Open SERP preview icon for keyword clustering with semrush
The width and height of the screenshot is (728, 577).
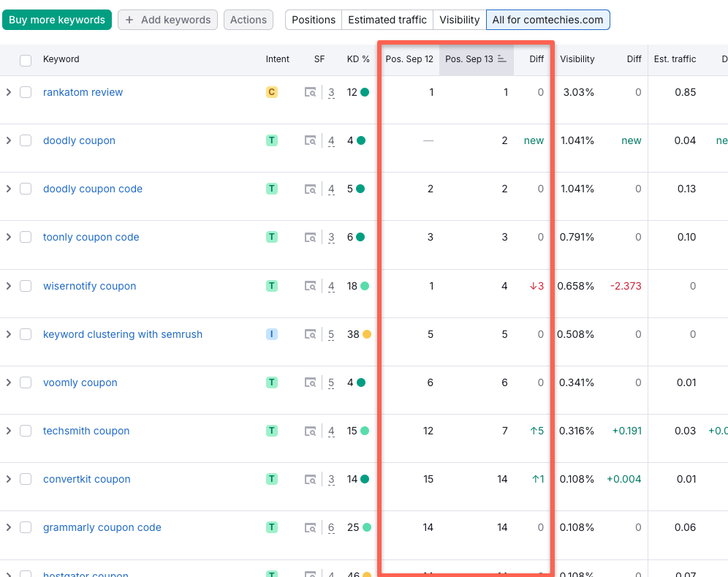[x=310, y=334]
